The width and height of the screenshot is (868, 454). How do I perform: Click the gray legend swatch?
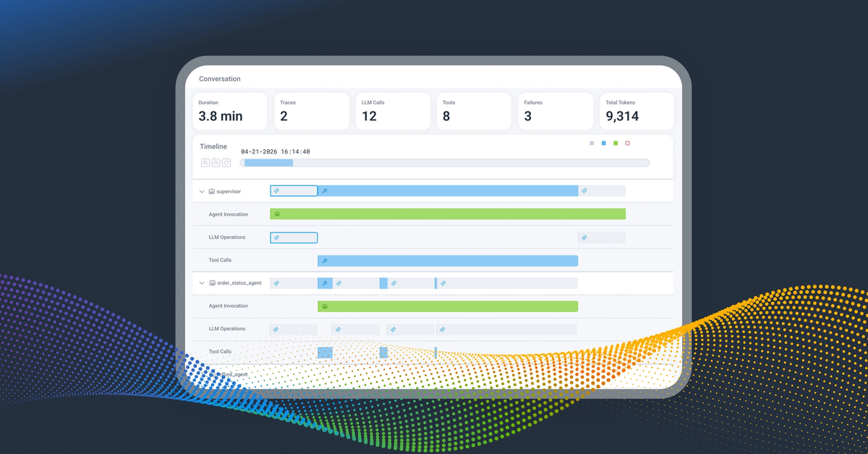(x=592, y=143)
